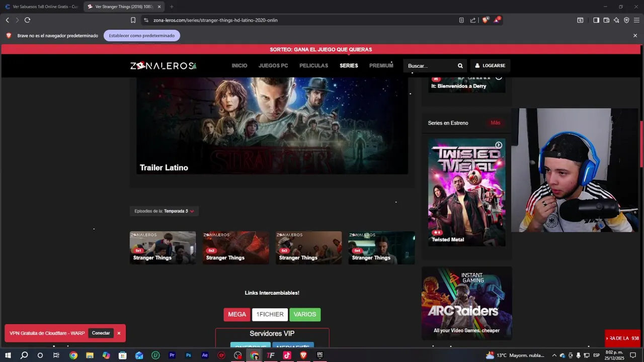Screen dimensions: 644x362
Task: Select the VARIOS links button
Action: (305, 315)
